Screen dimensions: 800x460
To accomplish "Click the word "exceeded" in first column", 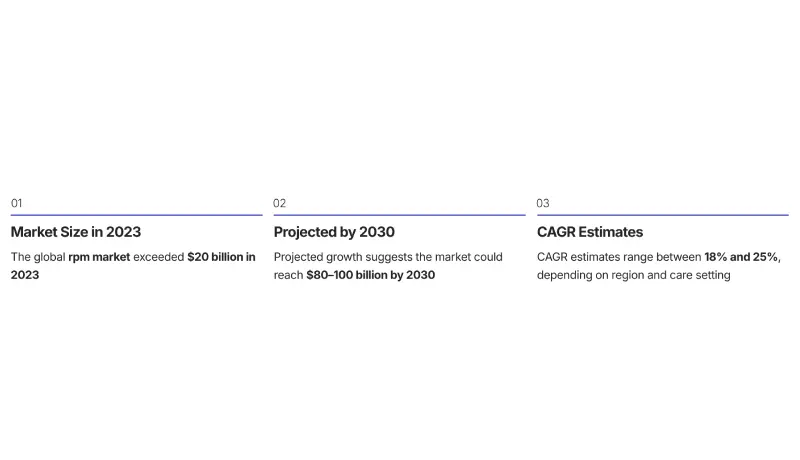I will (158, 257).
